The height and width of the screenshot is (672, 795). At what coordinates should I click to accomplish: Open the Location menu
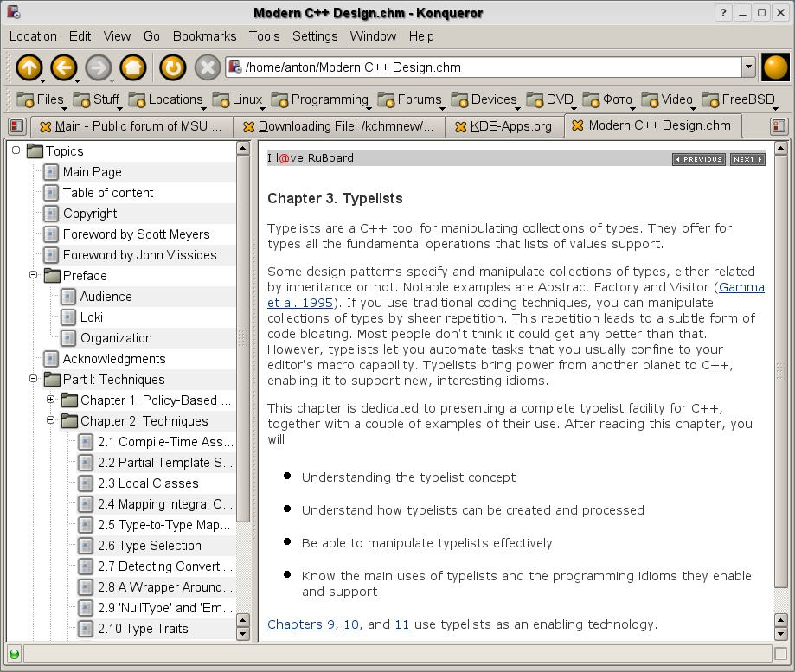point(33,36)
